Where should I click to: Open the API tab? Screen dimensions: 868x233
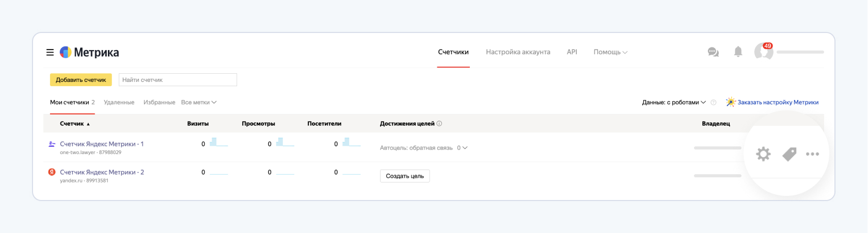coord(572,52)
